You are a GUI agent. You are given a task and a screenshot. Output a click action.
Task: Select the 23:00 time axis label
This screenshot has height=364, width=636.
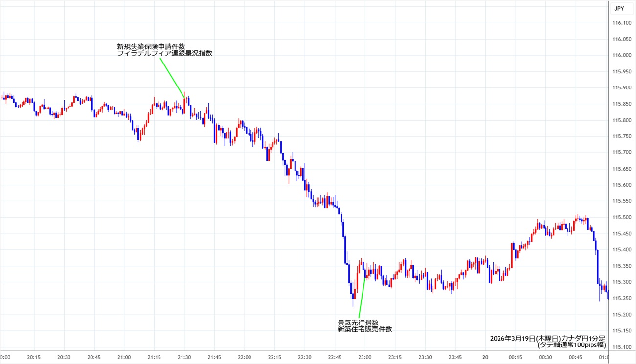point(364,357)
